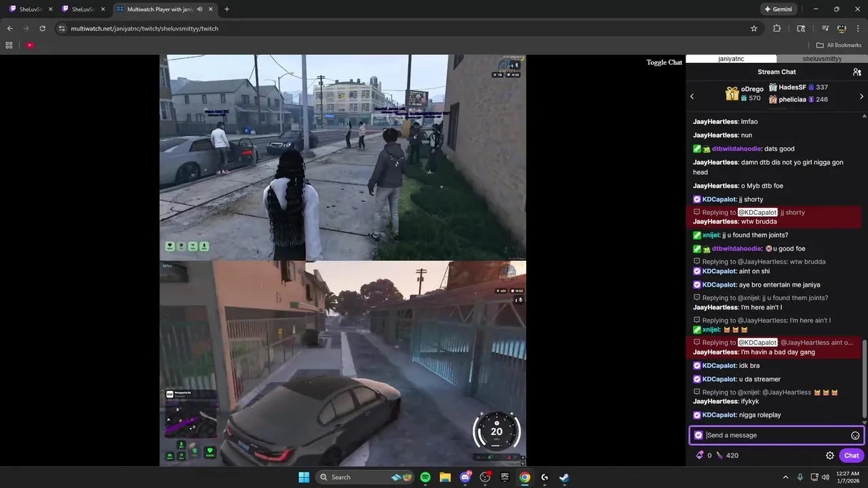This screenshot has height=488, width=868.
Task: Open chat settings gear
Action: coord(830,455)
